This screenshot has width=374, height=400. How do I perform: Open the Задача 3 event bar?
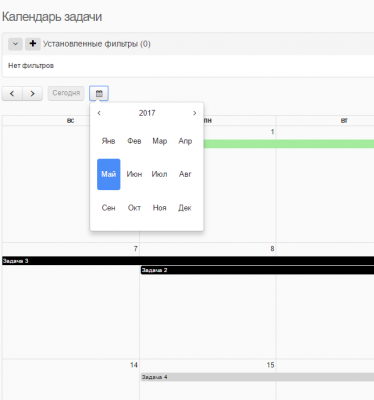188,261
